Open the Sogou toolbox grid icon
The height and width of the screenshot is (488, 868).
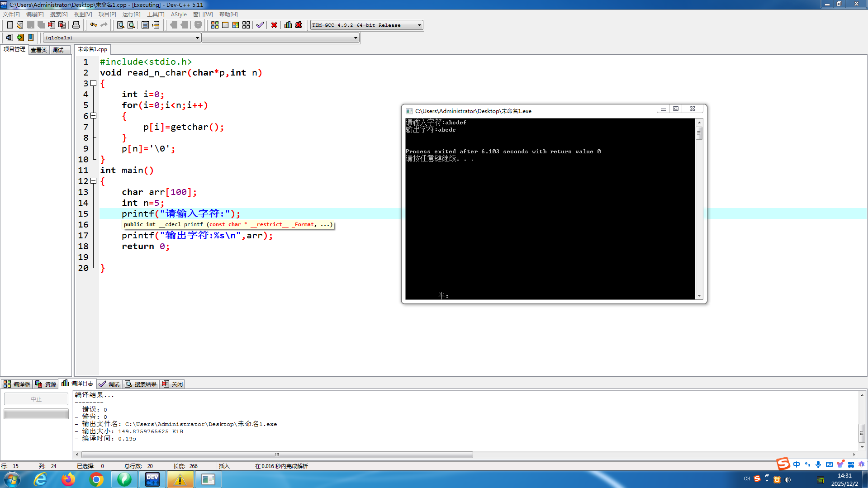tap(851, 464)
